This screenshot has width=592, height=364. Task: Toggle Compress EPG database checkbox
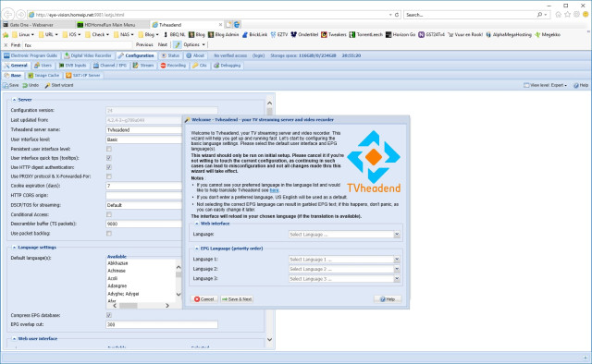coord(109,315)
